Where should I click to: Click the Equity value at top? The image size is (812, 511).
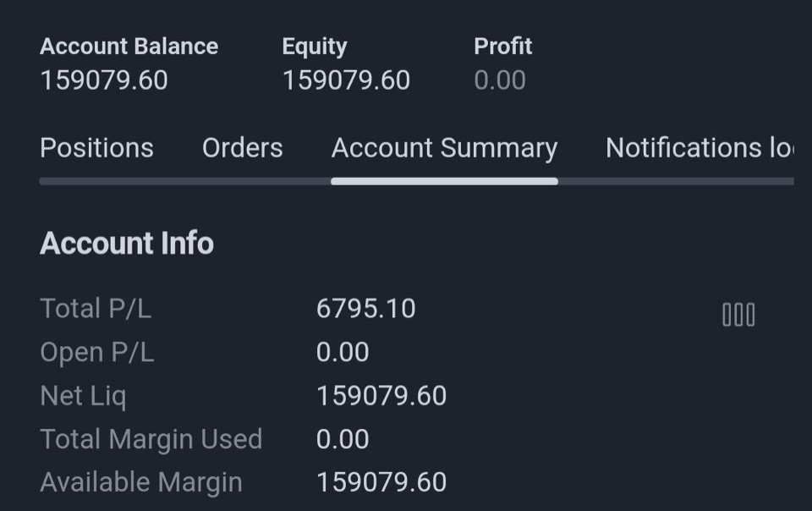pos(346,80)
